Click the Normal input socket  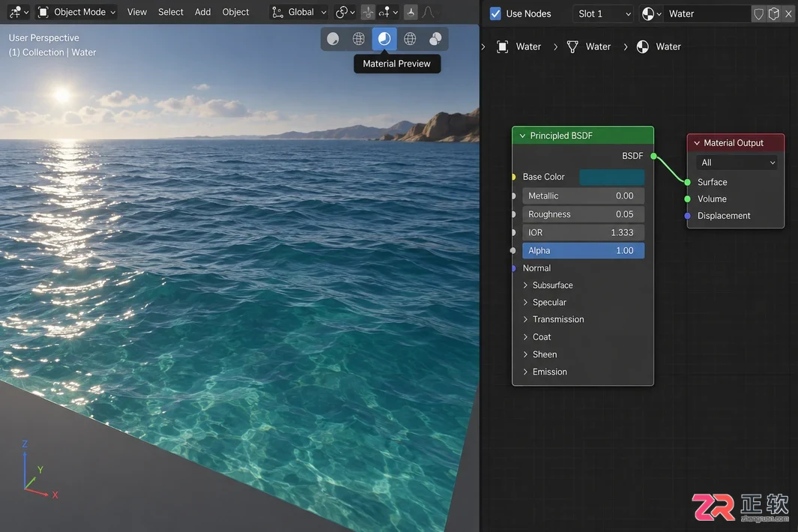pos(513,268)
